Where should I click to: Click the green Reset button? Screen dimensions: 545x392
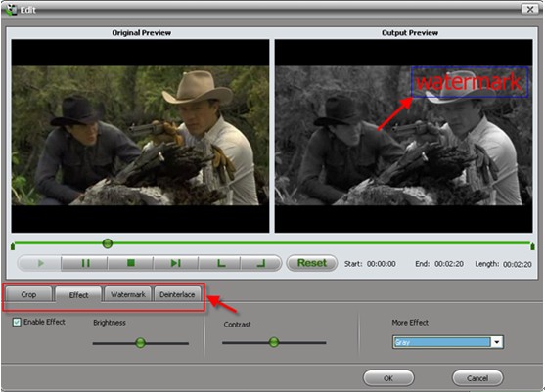click(312, 263)
